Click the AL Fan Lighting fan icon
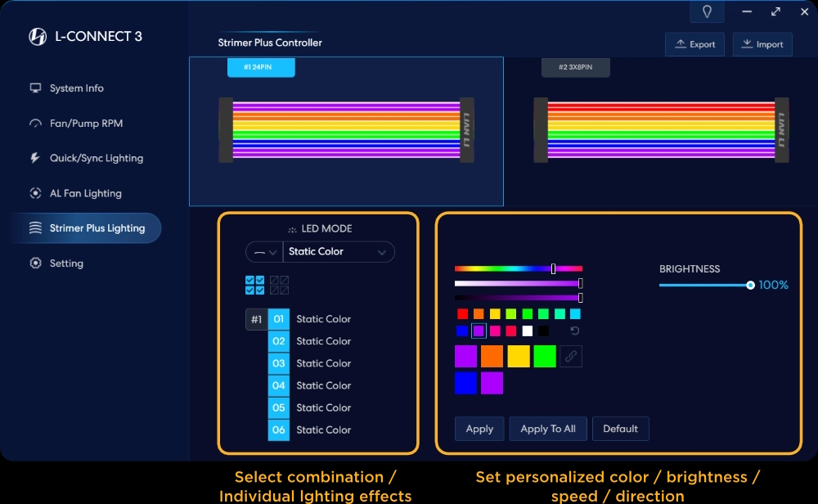 tap(35, 194)
